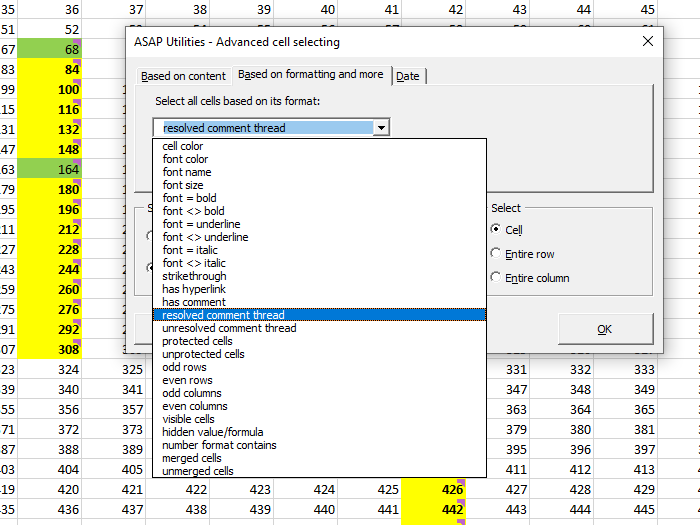Pick has hyperlink in the format list

319,289
